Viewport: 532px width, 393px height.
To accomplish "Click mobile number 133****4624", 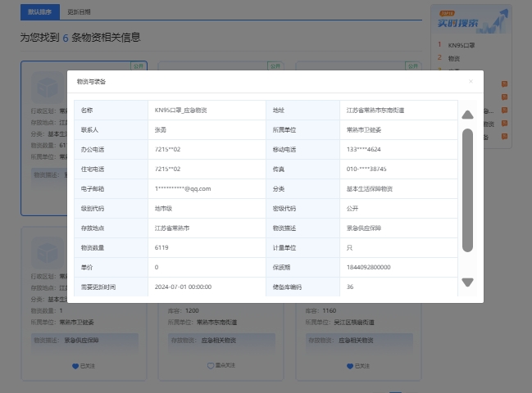I will point(364,149).
